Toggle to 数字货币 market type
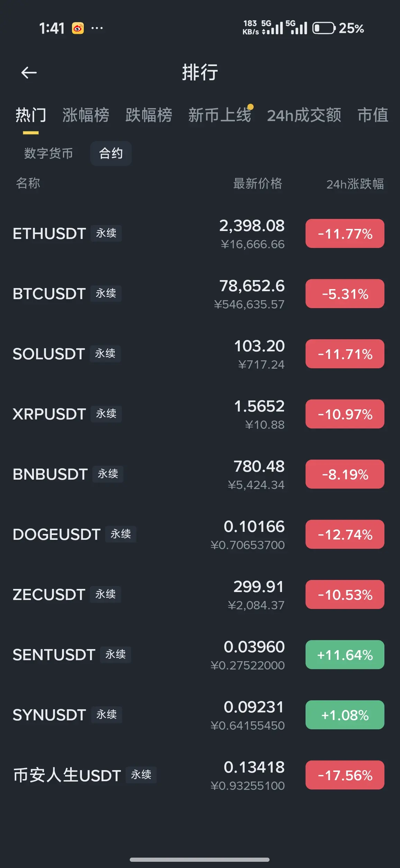Screen dimensions: 400x868 click(48, 153)
